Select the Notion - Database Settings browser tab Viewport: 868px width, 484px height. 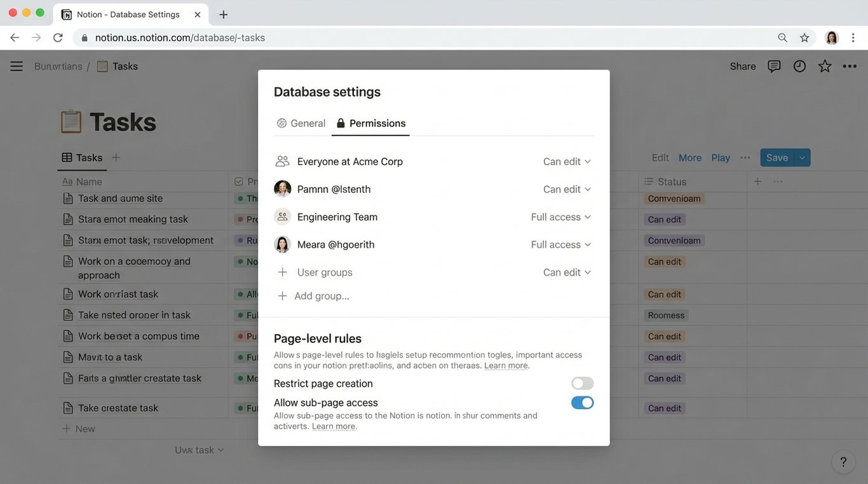[129, 14]
